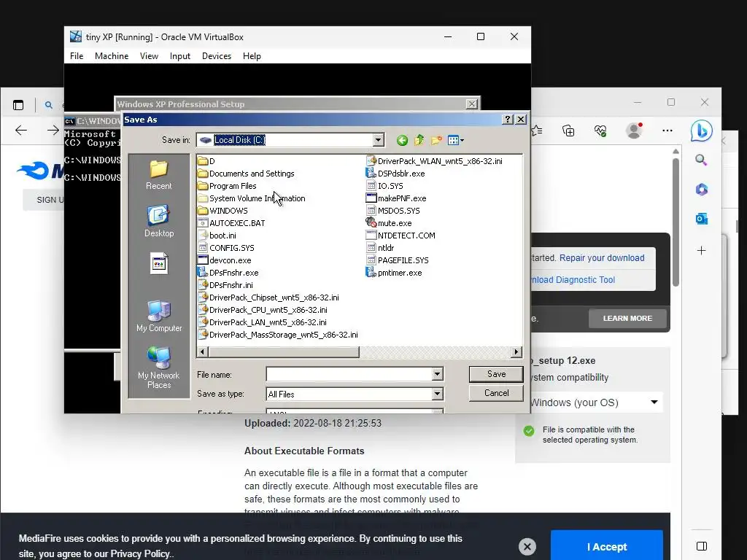Open Edge Collections icon
This screenshot has width=747, height=560.
(568, 131)
